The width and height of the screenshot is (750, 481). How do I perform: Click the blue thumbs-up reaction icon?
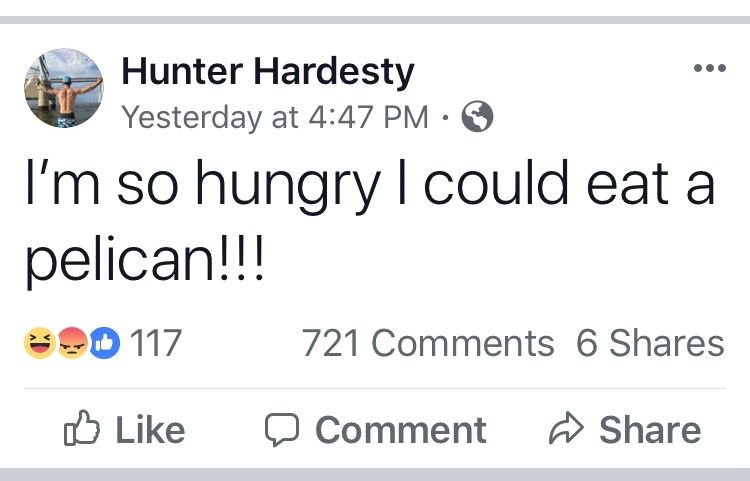[x=101, y=344]
